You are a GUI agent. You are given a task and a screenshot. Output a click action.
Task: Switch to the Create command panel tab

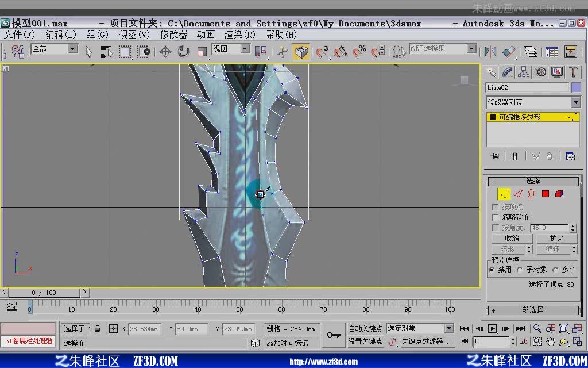pyautogui.click(x=491, y=72)
